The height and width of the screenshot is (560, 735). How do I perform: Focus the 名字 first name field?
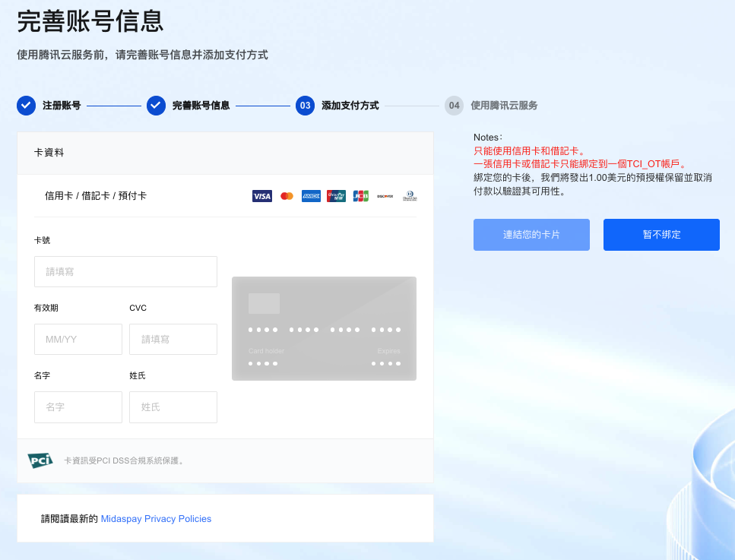[x=78, y=407]
